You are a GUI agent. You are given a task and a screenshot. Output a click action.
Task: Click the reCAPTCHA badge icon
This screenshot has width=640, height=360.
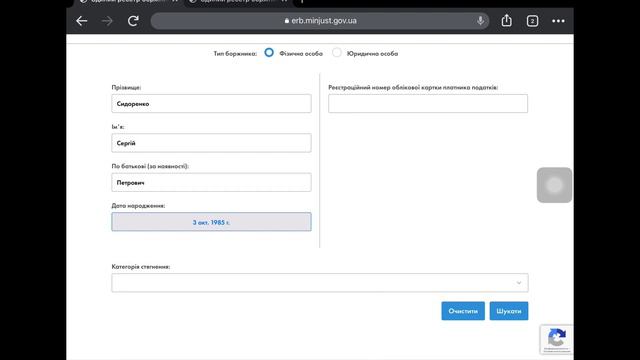[556, 339]
